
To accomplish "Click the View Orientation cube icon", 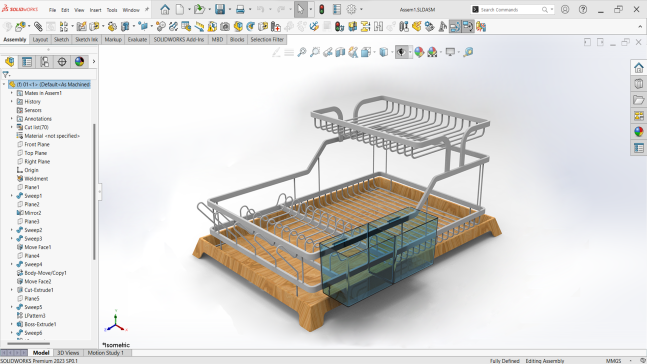I will (x=366, y=52).
